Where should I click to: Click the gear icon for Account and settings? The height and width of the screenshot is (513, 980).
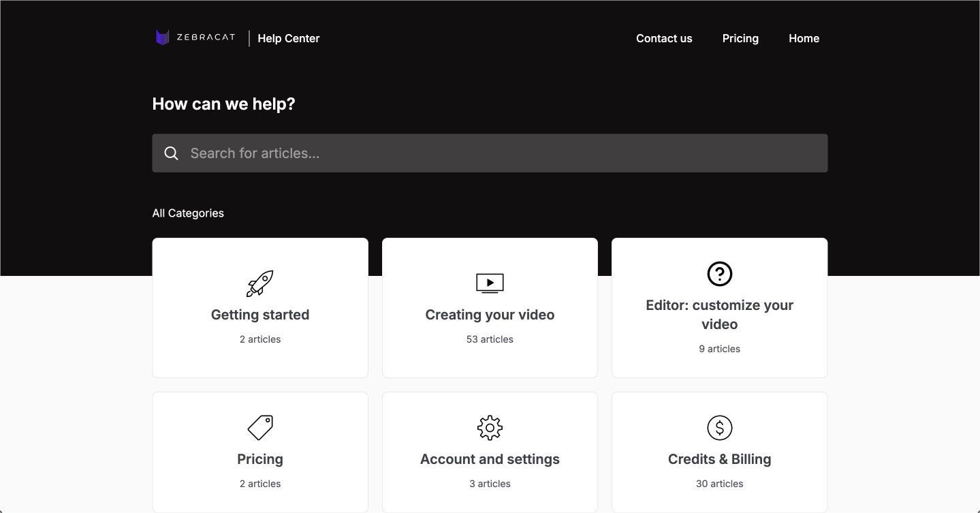(x=490, y=428)
